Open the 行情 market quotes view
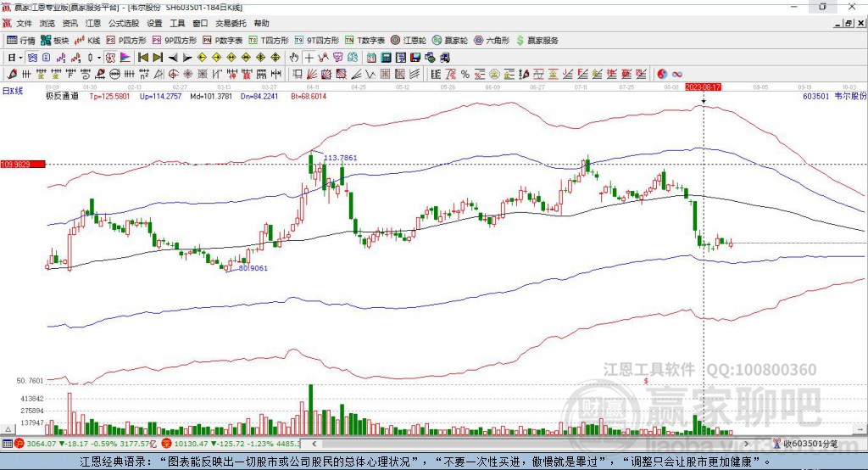 pos(20,41)
